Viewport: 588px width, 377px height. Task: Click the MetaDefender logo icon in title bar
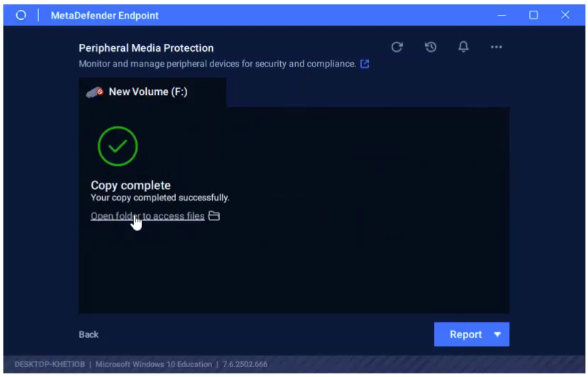[21, 15]
